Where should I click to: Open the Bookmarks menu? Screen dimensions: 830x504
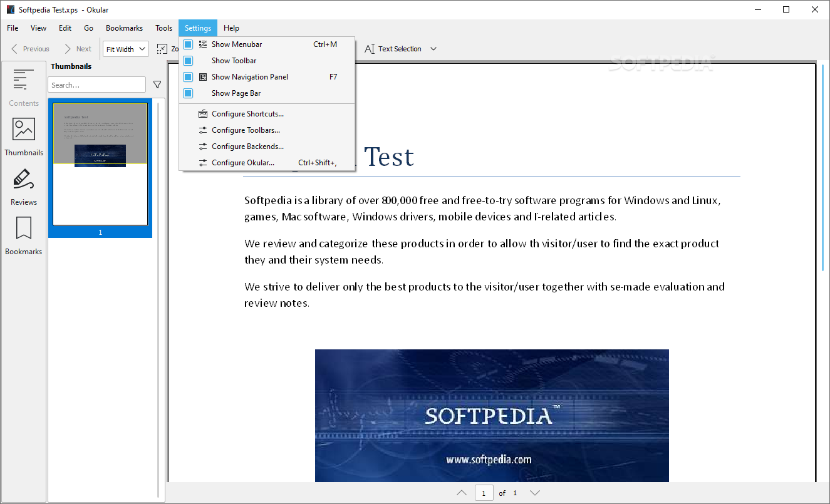click(x=124, y=28)
